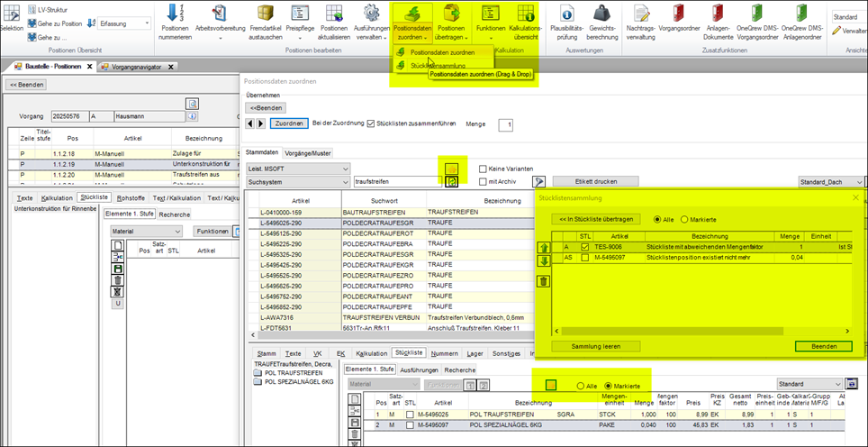Expand the Leist. MSOFT dropdown
Screen dimensions: 868x447
tap(344, 169)
